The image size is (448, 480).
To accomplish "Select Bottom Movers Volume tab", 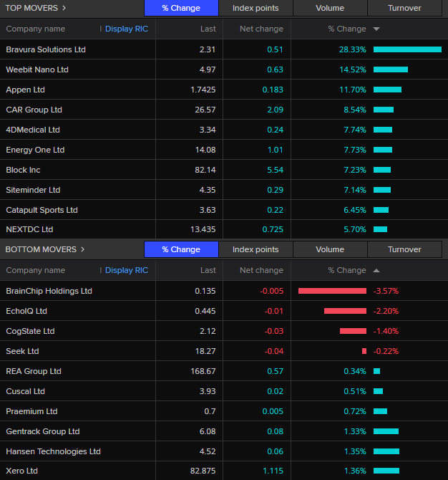I will (x=330, y=249).
